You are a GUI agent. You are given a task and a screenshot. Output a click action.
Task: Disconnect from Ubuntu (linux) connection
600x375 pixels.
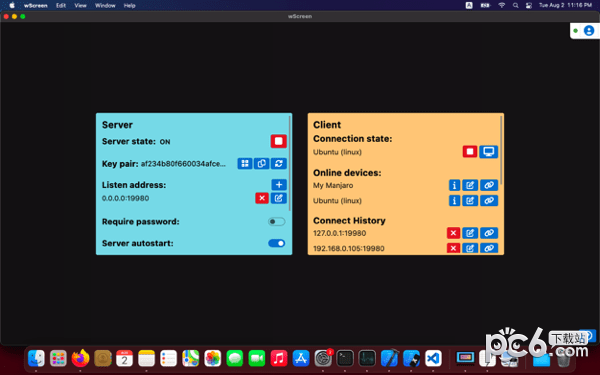[x=470, y=152]
